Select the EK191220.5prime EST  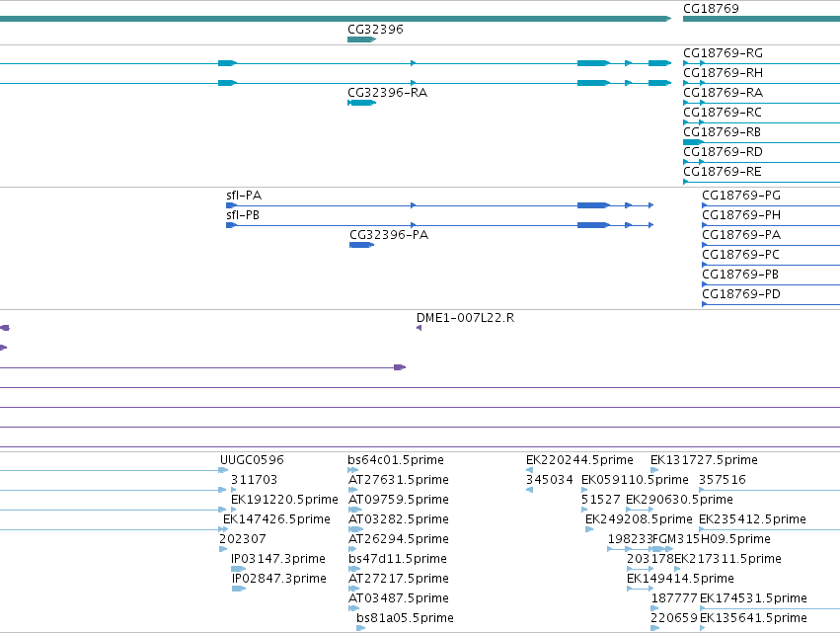click(284, 500)
